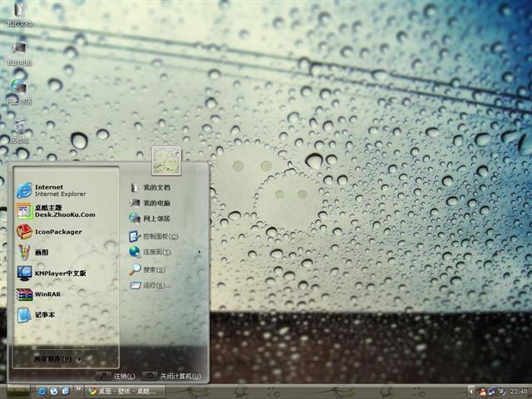Switch to 桌面 - 壁纸 - 桌酷 taskbar window
The width and height of the screenshot is (532, 399).
pos(124,392)
